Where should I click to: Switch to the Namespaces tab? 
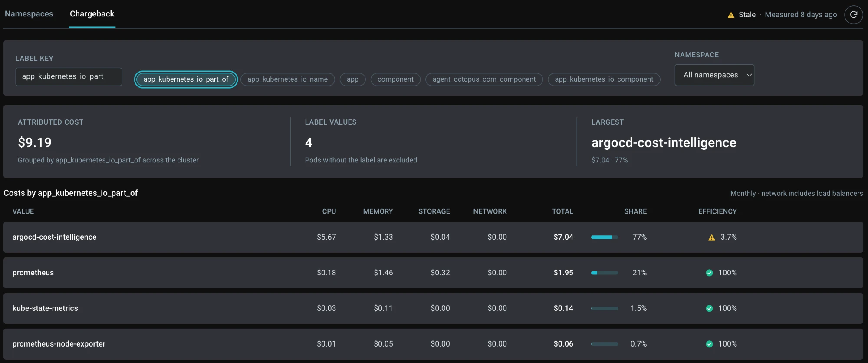(x=29, y=14)
